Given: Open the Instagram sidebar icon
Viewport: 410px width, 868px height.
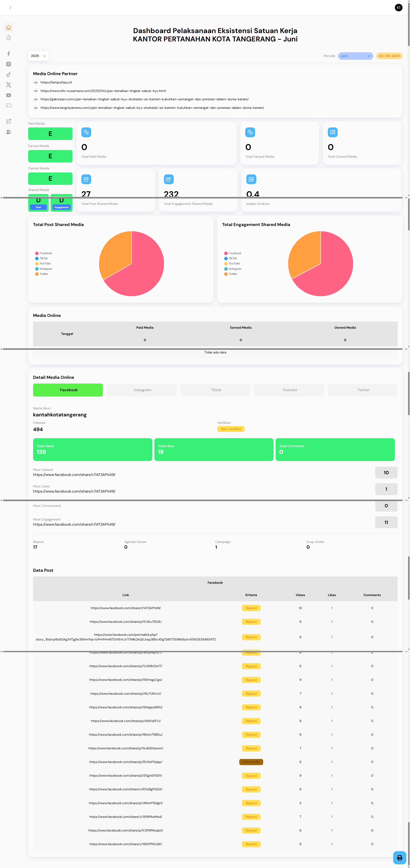Looking at the screenshot, I should (9, 64).
